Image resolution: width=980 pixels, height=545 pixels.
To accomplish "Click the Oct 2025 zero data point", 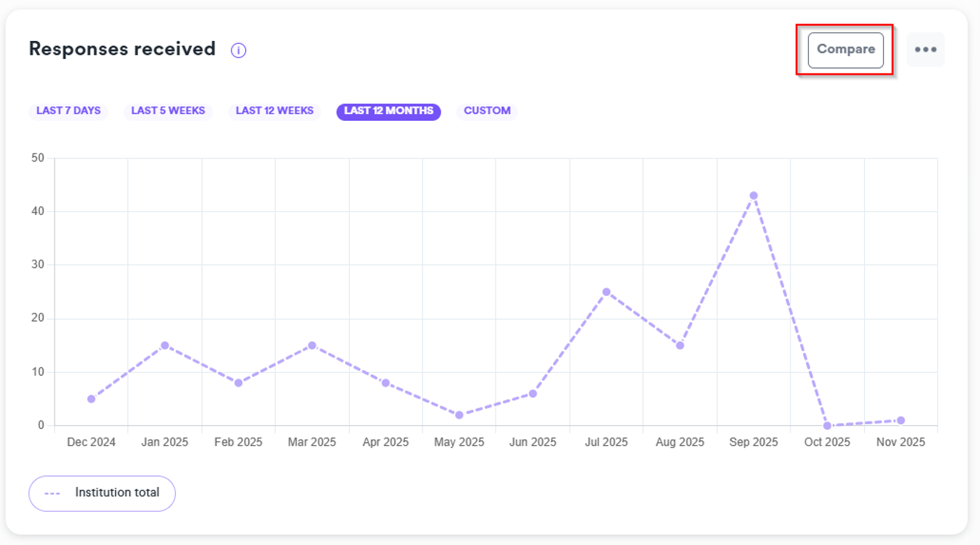I will 827,425.
